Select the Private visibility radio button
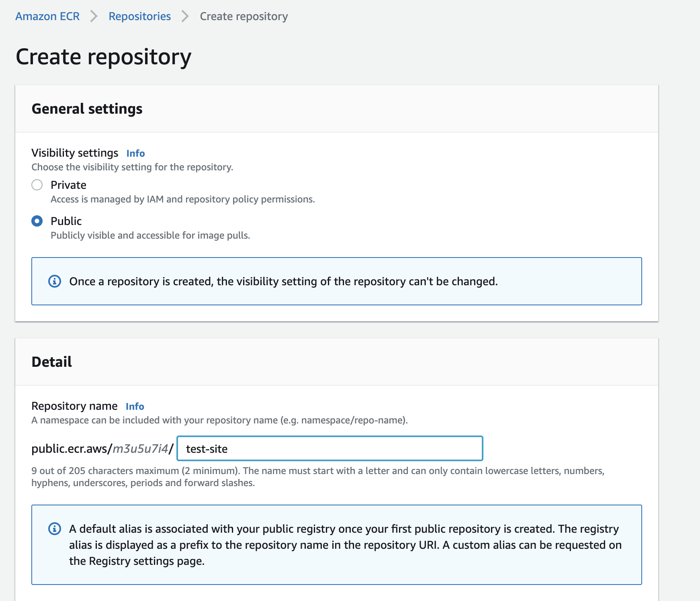 click(37, 185)
